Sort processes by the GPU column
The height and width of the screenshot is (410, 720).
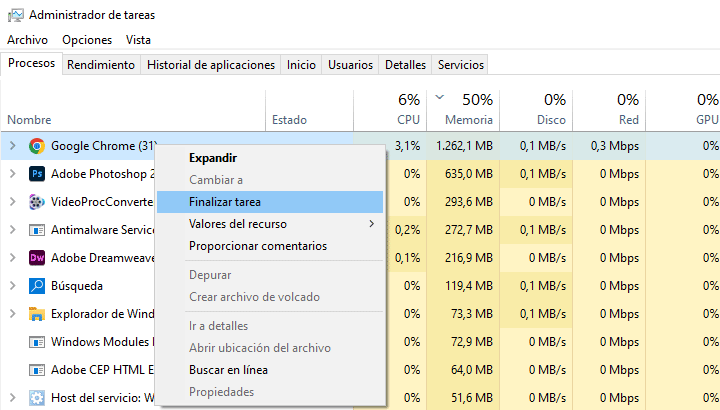[683, 110]
